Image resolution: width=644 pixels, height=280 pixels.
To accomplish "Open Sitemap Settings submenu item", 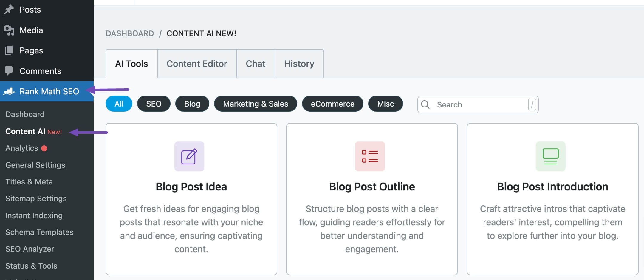I will (x=36, y=199).
